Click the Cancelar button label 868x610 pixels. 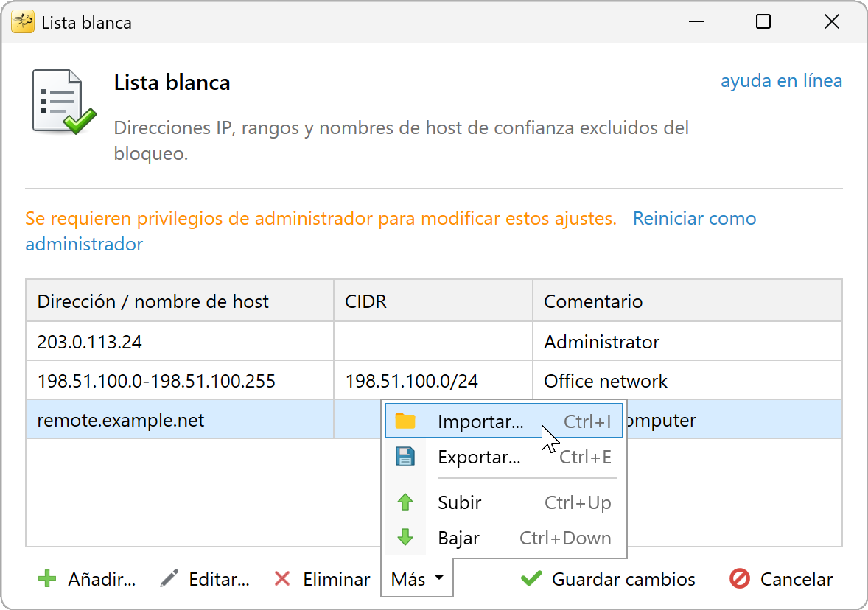[796, 579]
